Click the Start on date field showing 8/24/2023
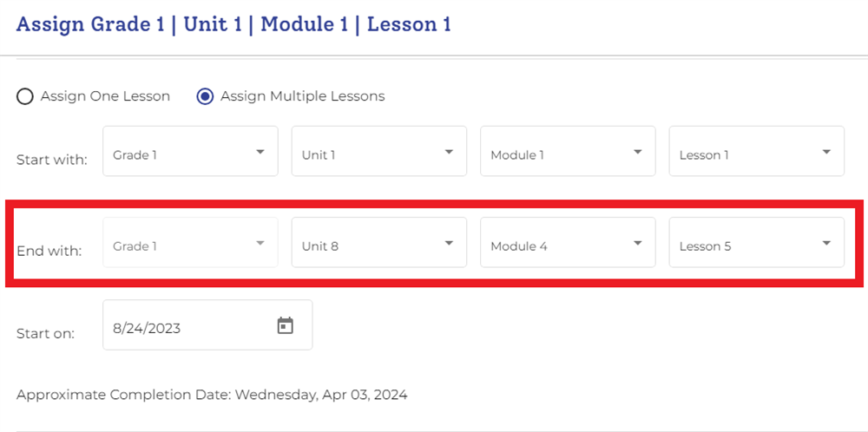The width and height of the screenshot is (868, 432). (x=187, y=326)
